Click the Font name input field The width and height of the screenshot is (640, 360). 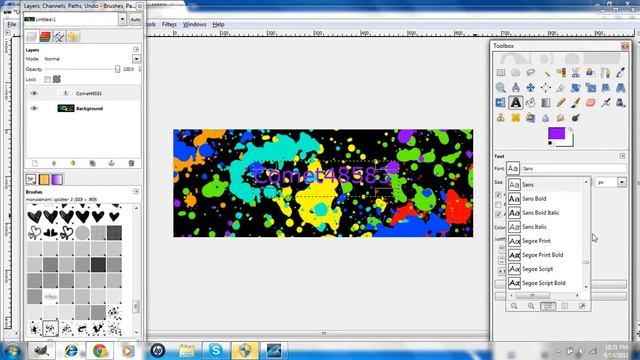574,168
